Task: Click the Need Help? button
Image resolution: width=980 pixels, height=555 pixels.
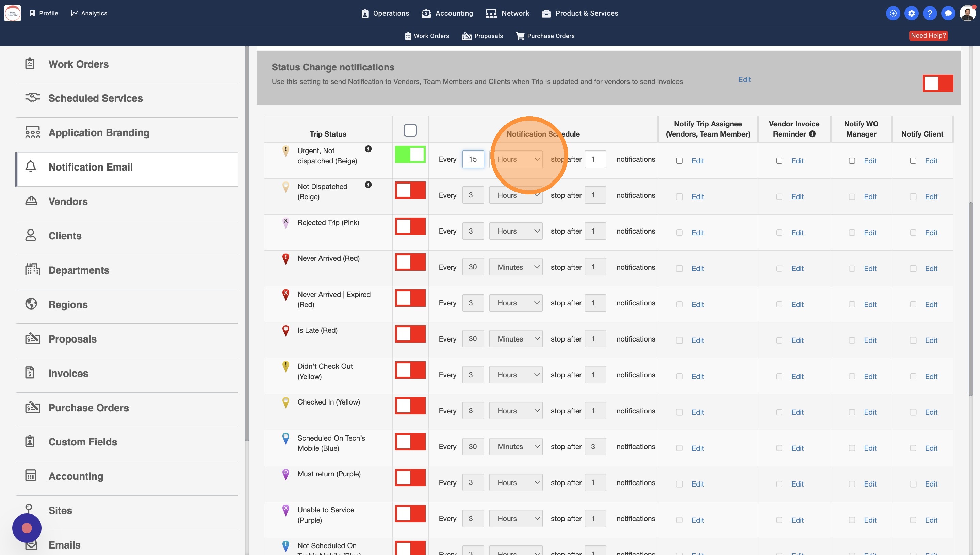Action: click(928, 35)
